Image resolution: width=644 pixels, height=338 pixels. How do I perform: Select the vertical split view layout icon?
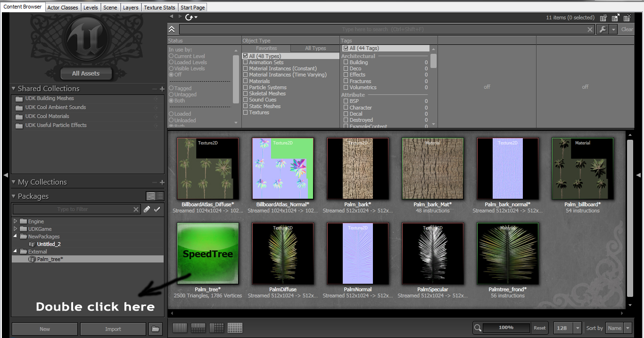[x=216, y=328]
